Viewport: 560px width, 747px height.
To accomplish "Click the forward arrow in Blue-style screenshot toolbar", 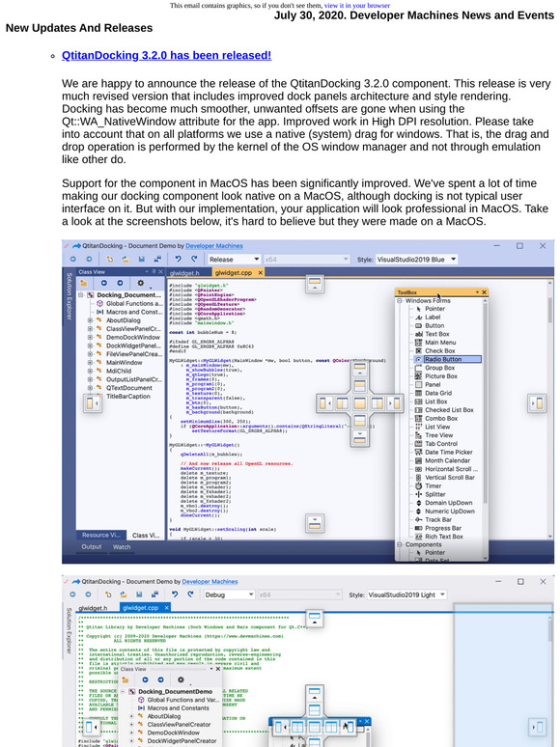I will (x=89, y=260).
